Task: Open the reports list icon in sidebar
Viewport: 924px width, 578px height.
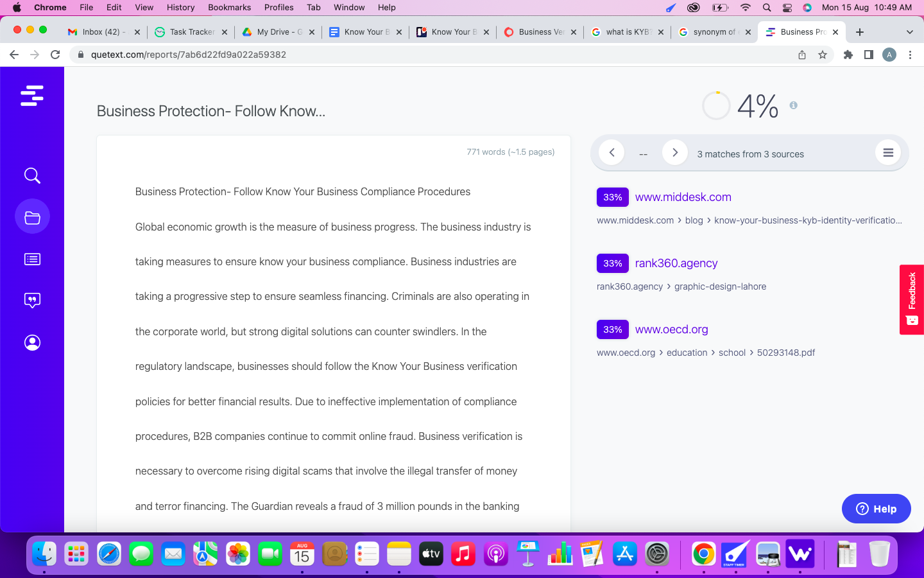Action: click(32, 259)
